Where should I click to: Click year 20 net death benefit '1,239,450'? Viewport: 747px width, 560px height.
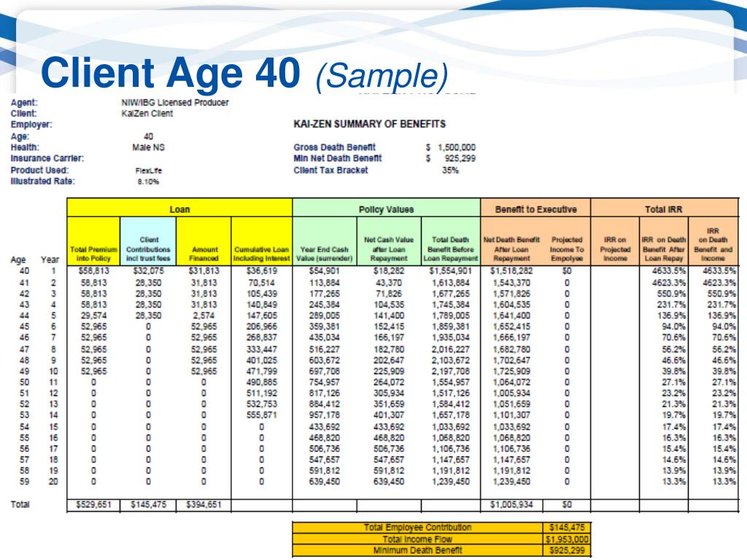(x=511, y=481)
